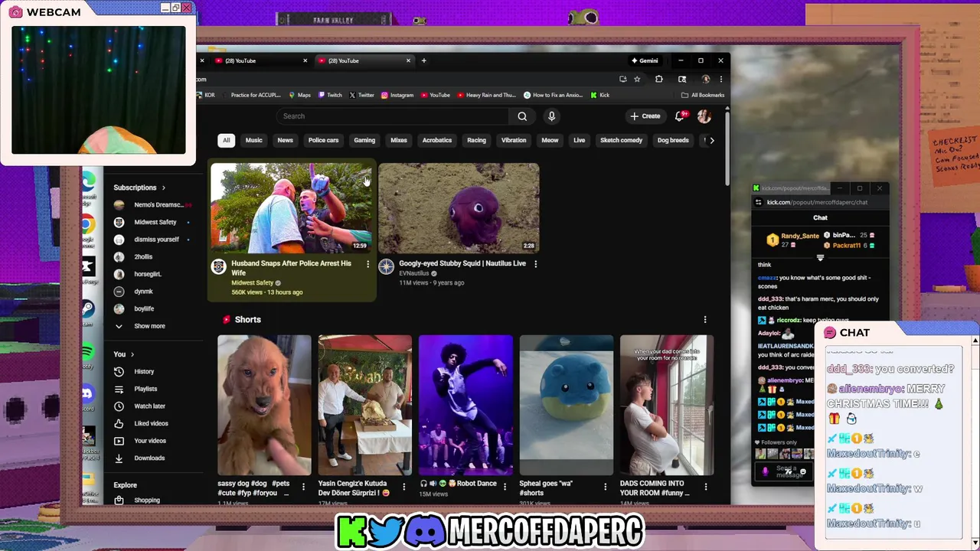980x551 pixels.
Task: Focus the YouTube search field
Action: [x=394, y=116]
